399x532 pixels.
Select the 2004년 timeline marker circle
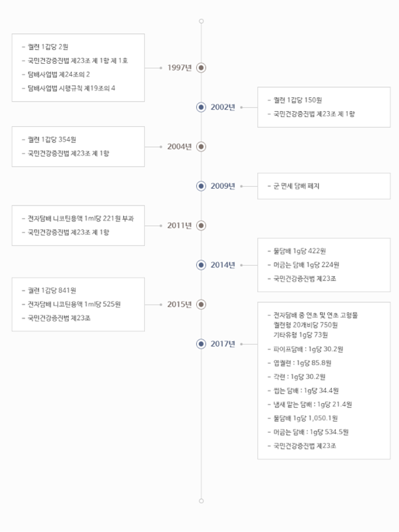point(201,146)
